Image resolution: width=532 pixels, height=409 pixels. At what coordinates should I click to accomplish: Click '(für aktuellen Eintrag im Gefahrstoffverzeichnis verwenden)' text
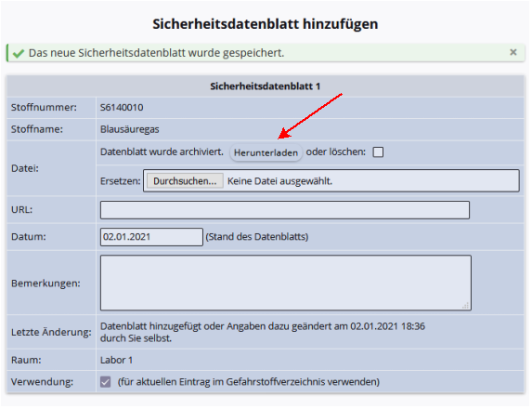click(x=248, y=382)
